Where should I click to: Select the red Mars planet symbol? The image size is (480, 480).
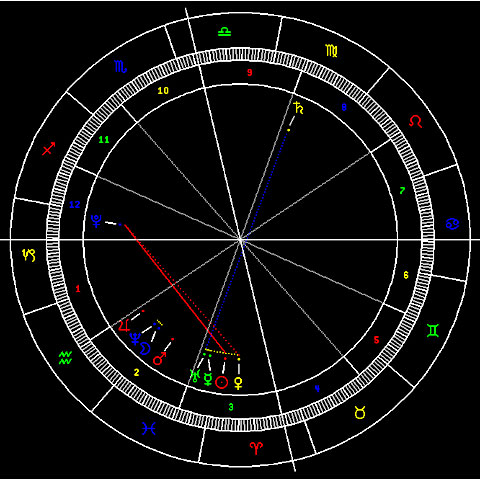[159, 358]
